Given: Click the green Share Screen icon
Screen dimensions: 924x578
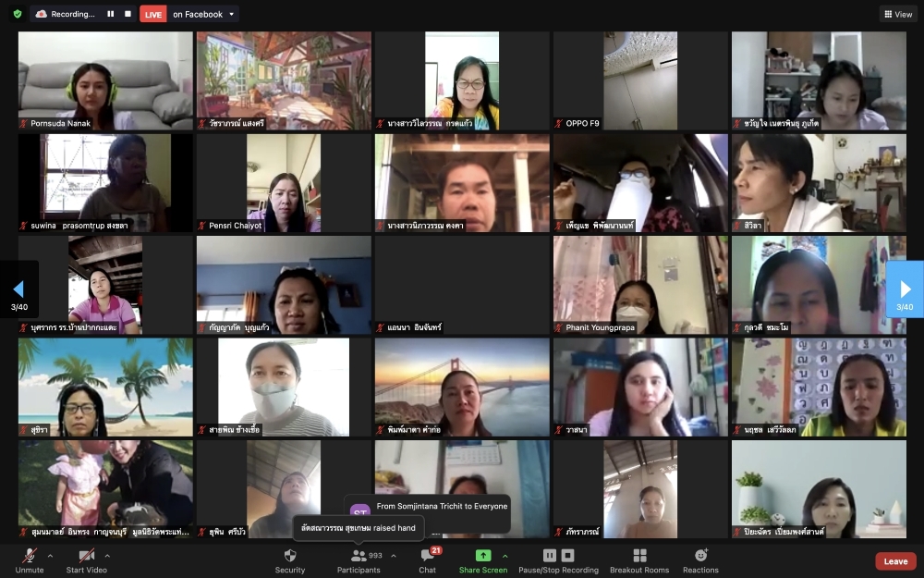Looking at the screenshot, I should pyautogui.click(x=482, y=556).
